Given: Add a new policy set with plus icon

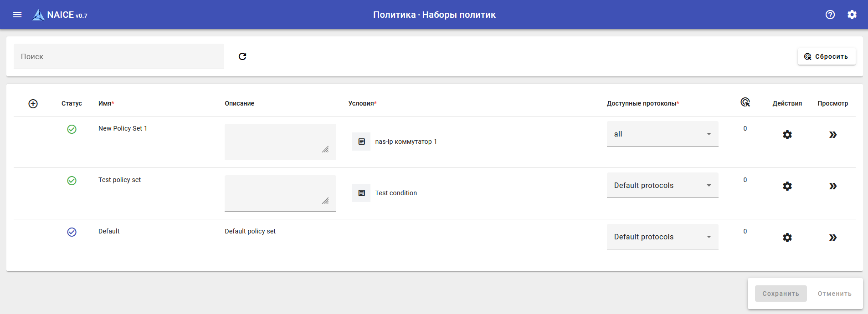Looking at the screenshot, I should point(33,104).
